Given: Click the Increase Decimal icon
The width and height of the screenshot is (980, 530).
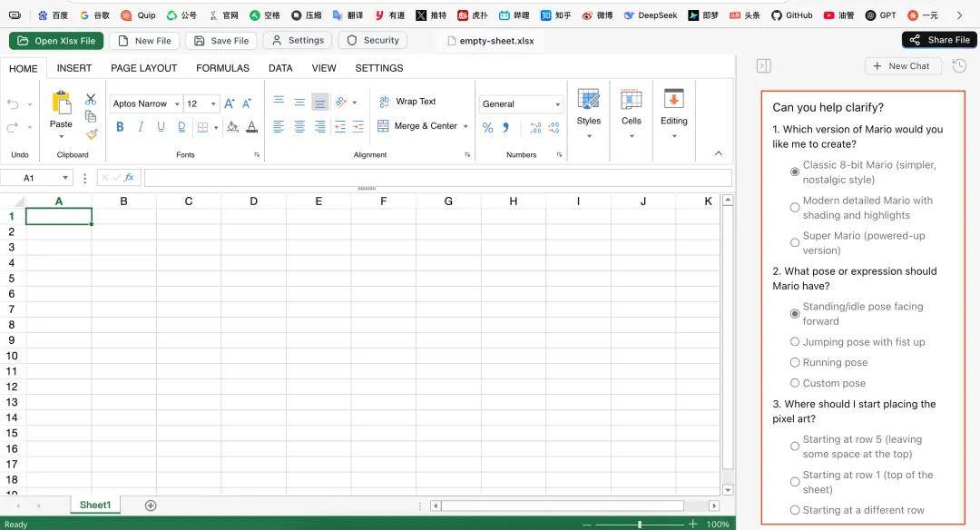Looking at the screenshot, I should tap(535, 127).
